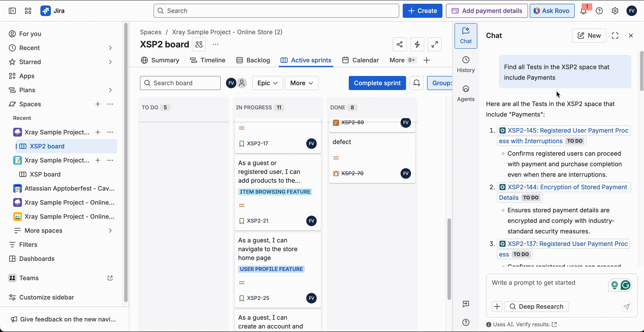Send the prompt with the paper plane icon
The image size is (644, 332).
pyautogui.click(x=626, y=307)
